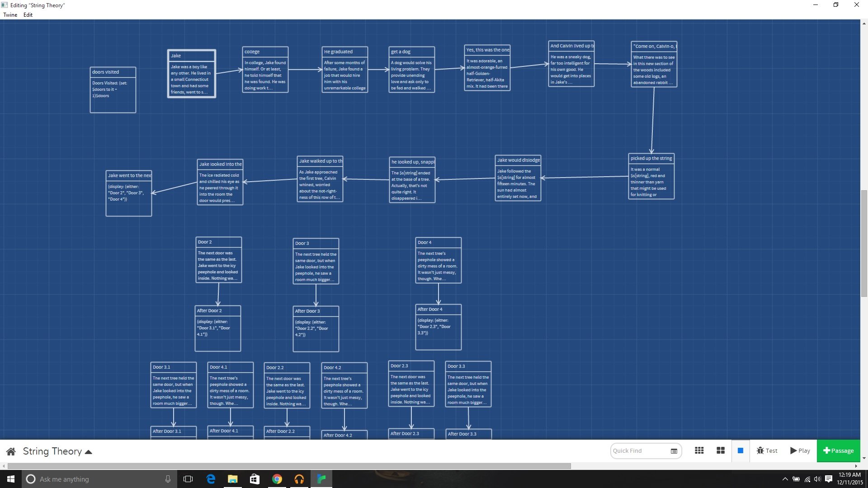The width and height of the screenshot is (868, 488).
Task: Open the "Jake" passage for editing
Action: (x=191, y=75)
